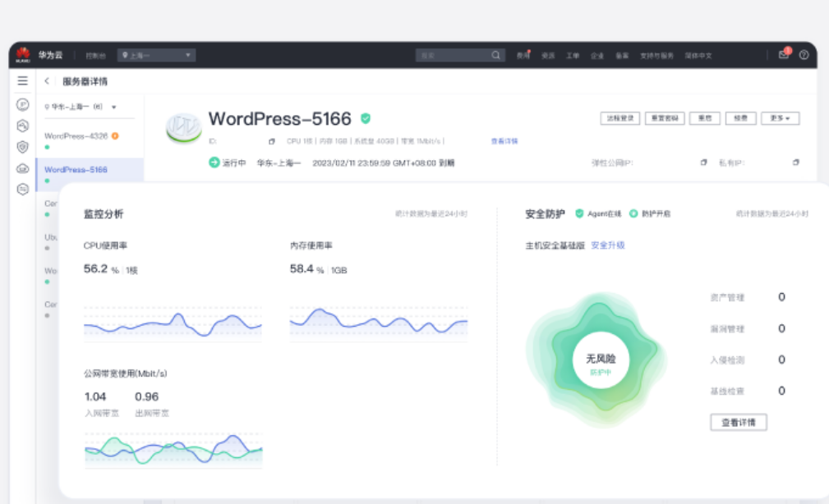
Task: Open the 费用 menu item
Action: tap(523, 55)
